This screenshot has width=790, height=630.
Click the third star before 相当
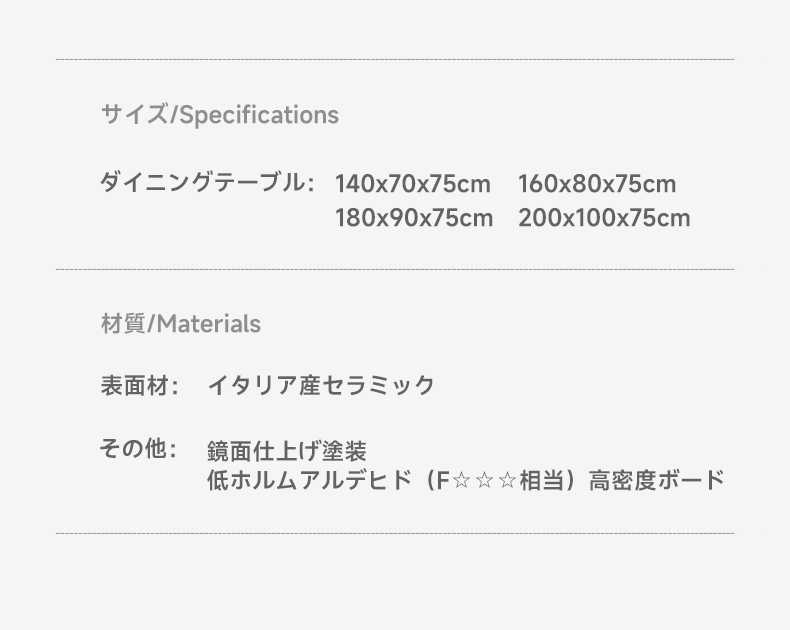(507, 481)
